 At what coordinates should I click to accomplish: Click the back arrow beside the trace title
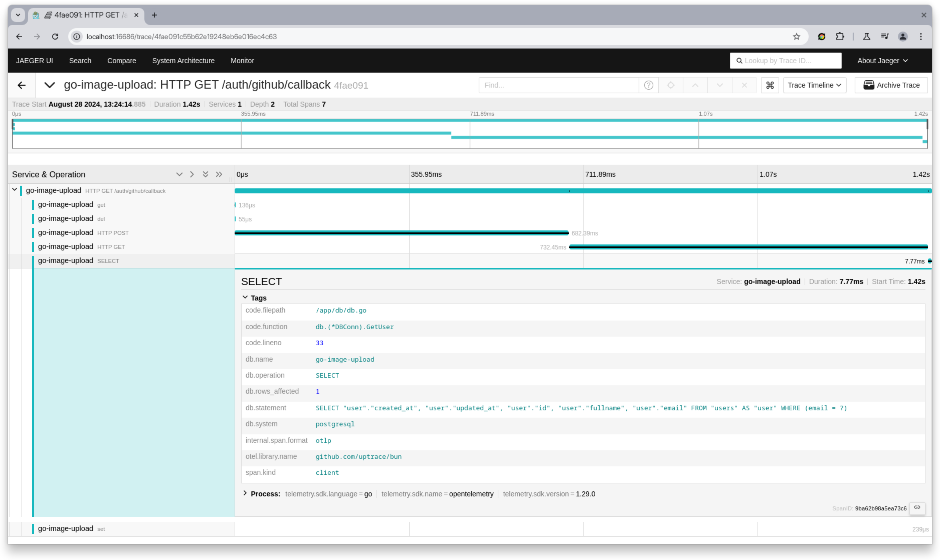tap(22, 85)
